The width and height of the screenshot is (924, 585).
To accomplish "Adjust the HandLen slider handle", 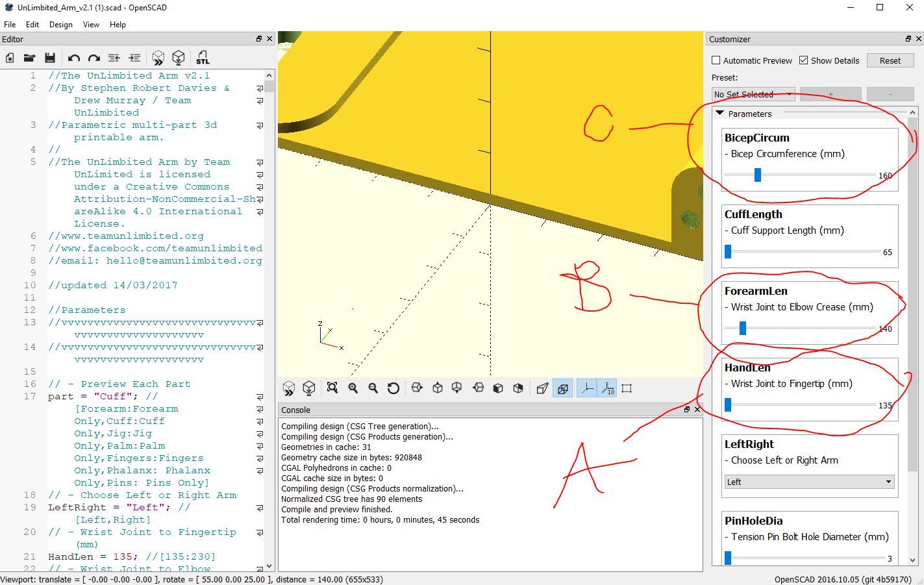I will [728, 405].
